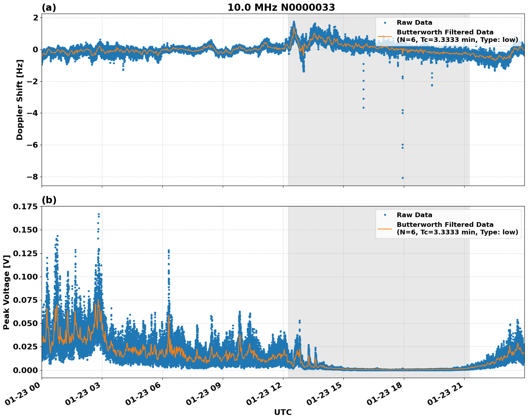This screenshot has width=528, height=420.
Task: Click the Raw Data dot marker in top legend
Action: point(385,23)
